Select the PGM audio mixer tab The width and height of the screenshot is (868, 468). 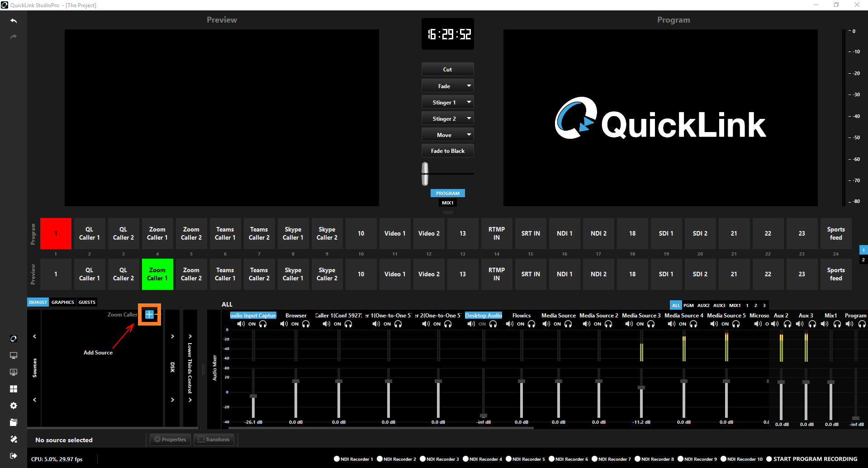688,305
